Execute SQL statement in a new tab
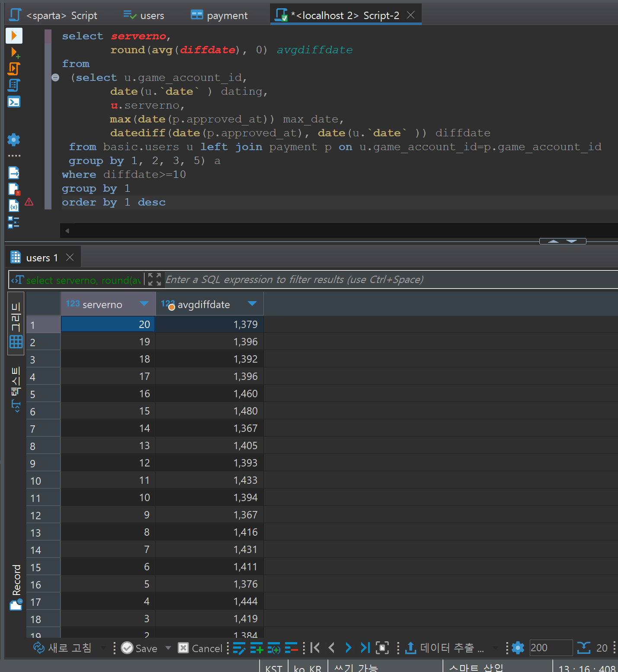 pyautogui.click(x=15, y=53)
